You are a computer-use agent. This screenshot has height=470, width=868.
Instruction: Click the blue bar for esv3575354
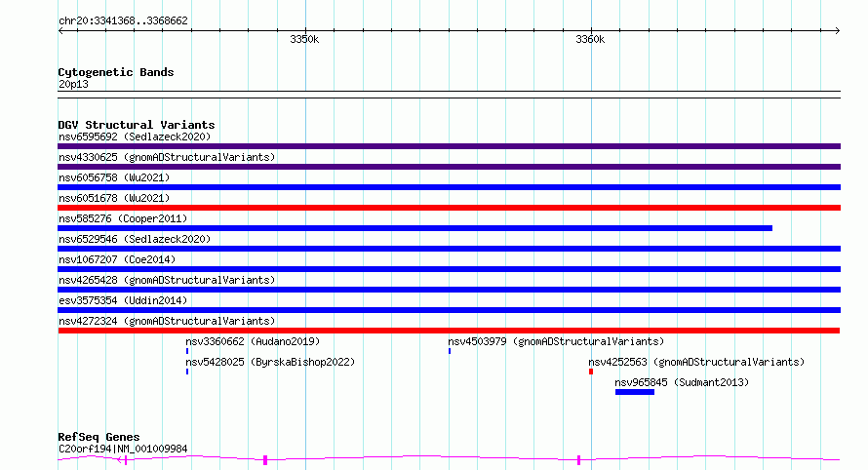(x=449, y=310)
